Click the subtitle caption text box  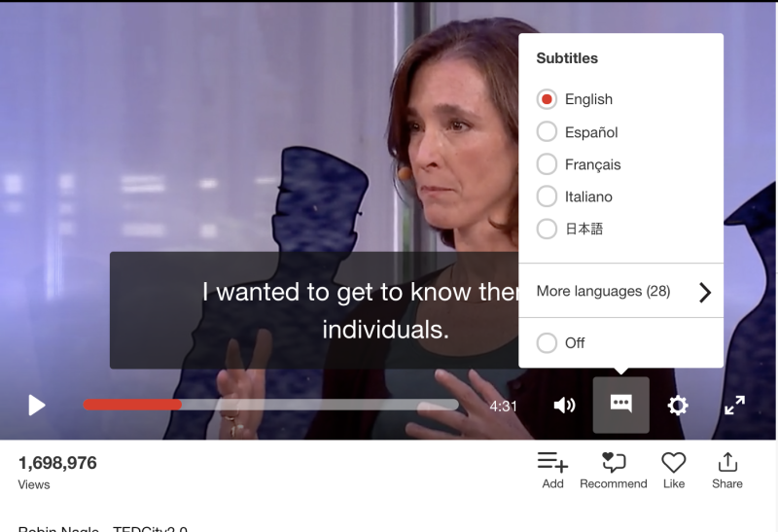(x=314, y=310)
